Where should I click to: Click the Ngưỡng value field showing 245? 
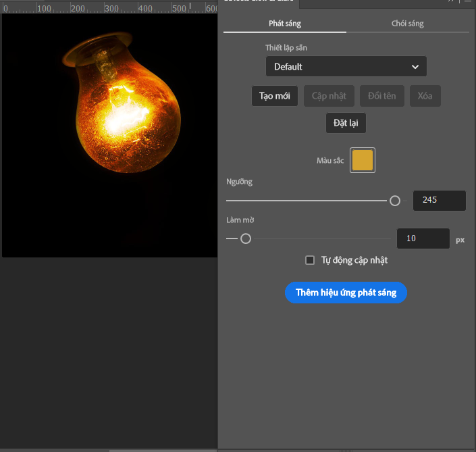(x=439, y=200)
